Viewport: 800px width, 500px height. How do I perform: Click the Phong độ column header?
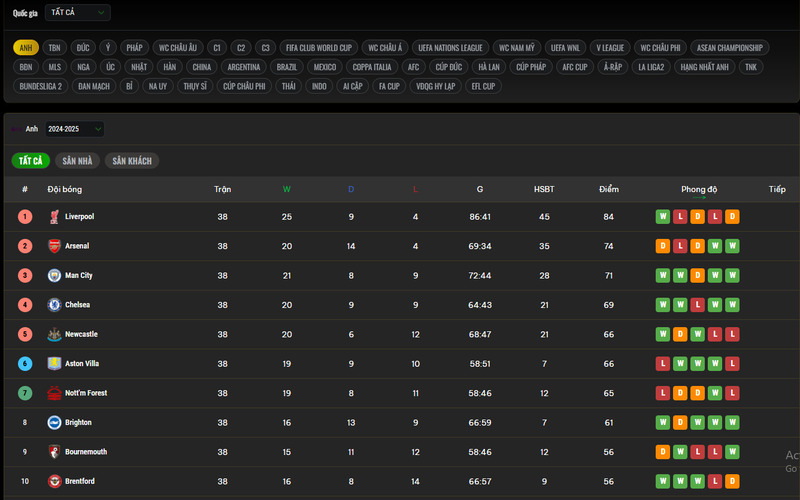699,189
